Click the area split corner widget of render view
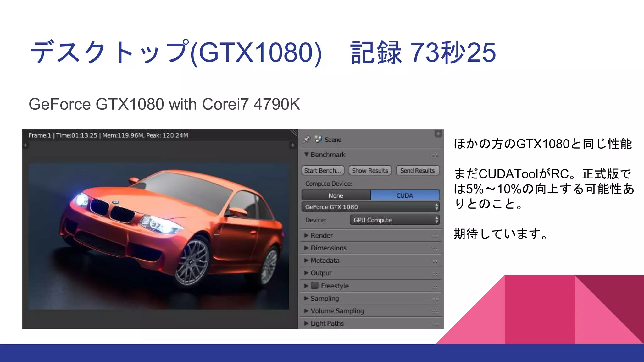Image resolution: width=644 pixels, height=362 pixels. point(294,133)
